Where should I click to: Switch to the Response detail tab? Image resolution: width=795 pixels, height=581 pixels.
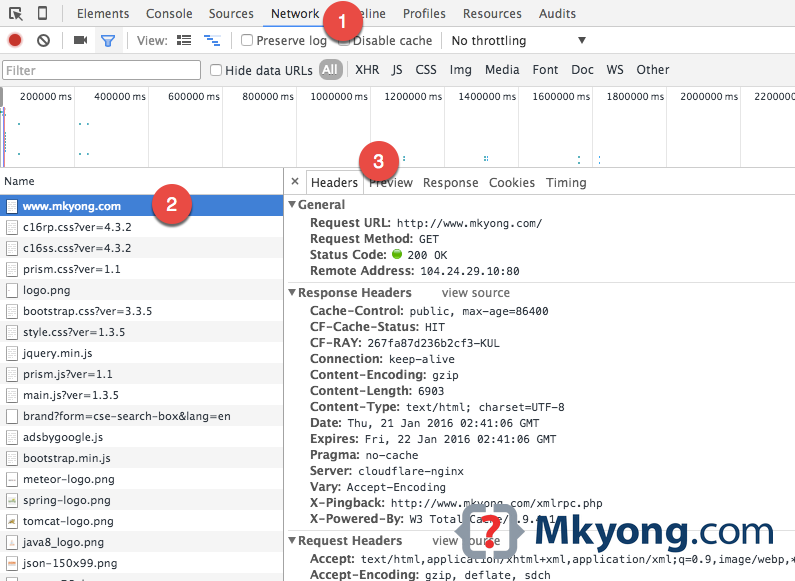click(450, 183)
